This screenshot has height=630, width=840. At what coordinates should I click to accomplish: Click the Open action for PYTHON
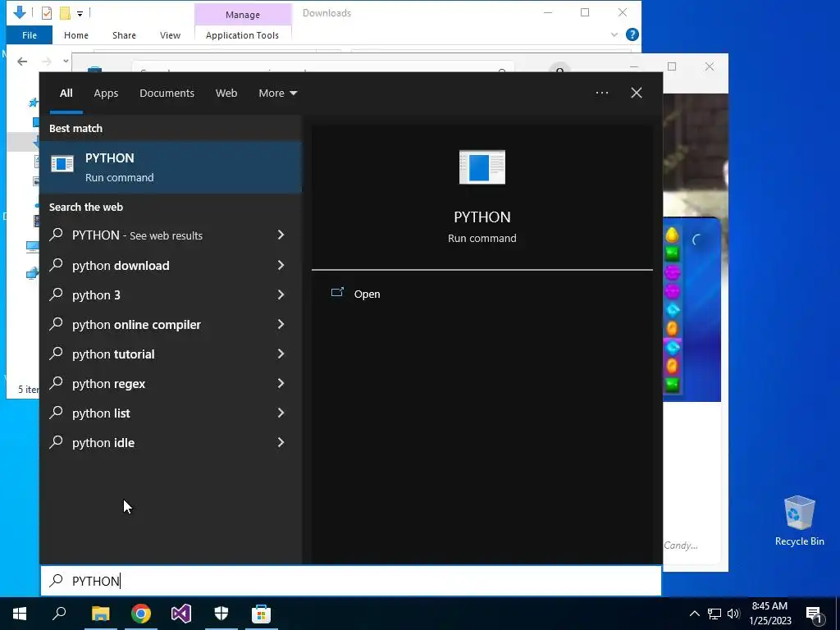367,294
